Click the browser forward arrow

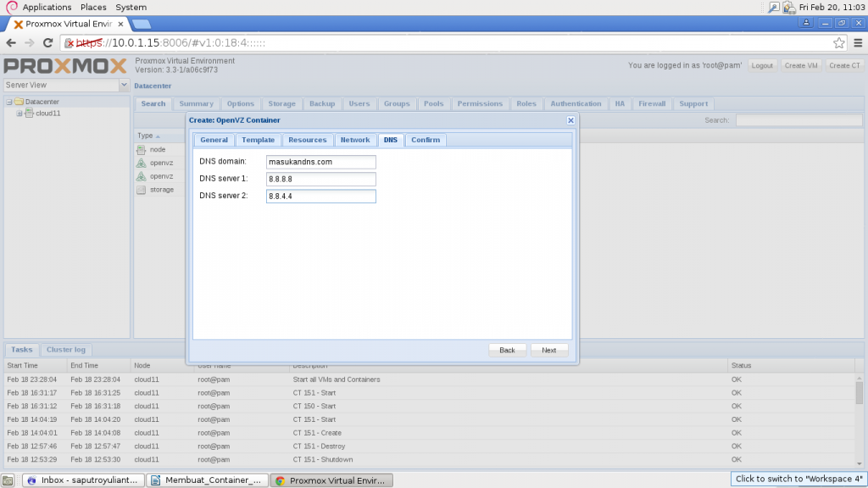(30, 42)
